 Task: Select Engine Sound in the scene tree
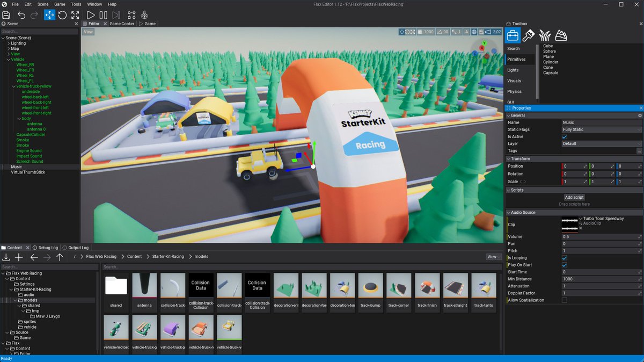[29, 151]
